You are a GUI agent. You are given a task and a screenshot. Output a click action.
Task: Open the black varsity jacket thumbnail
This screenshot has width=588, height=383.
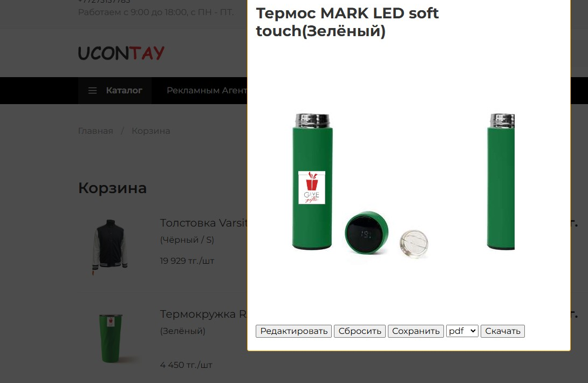(110, 247)
